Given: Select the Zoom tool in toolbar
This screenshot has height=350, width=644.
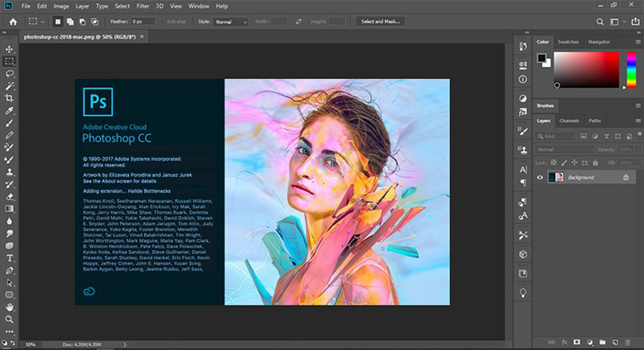Looking at the screenshot, I should [9, 319].
